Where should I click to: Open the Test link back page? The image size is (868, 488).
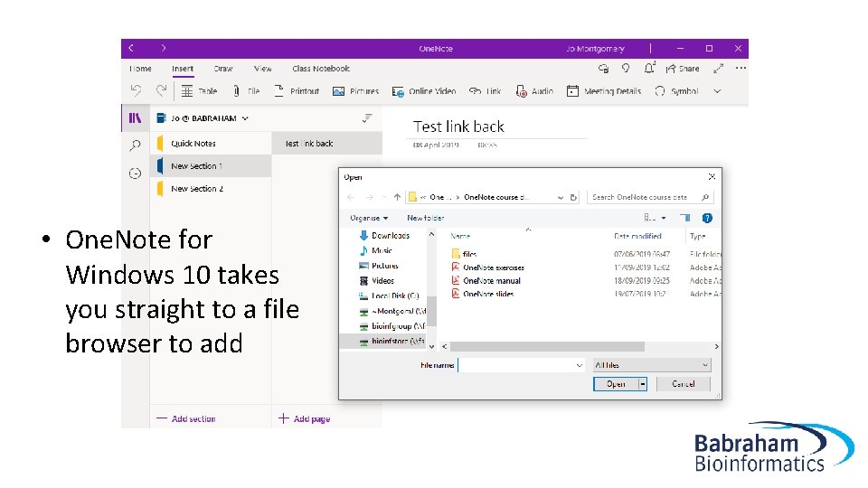pos(327,144)
